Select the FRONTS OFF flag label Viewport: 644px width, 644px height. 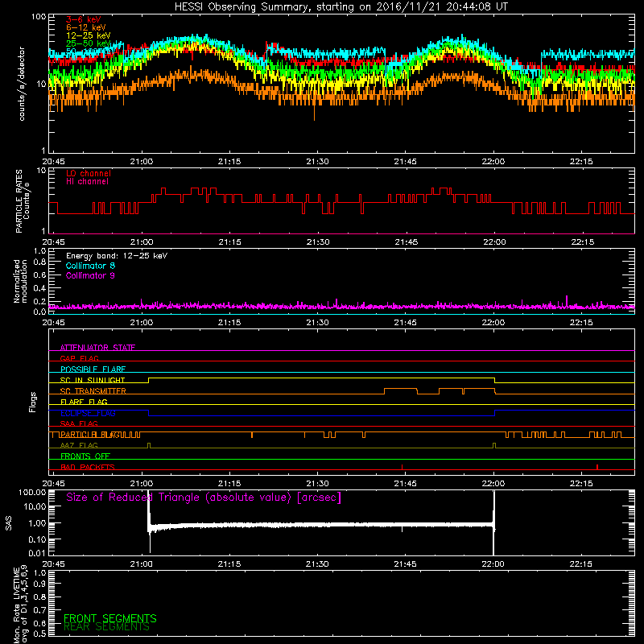coord(85,456)
